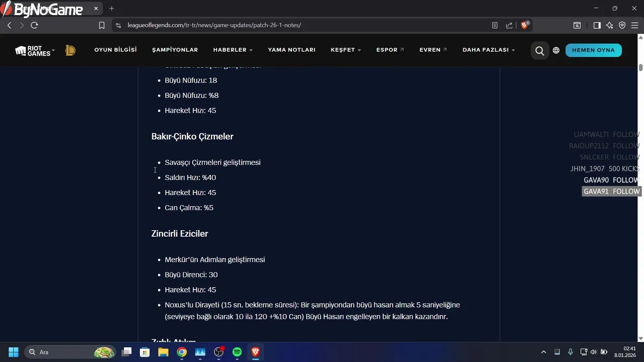Open ESPOR external link
Screen dimensions: 644x362
(390, 50)
